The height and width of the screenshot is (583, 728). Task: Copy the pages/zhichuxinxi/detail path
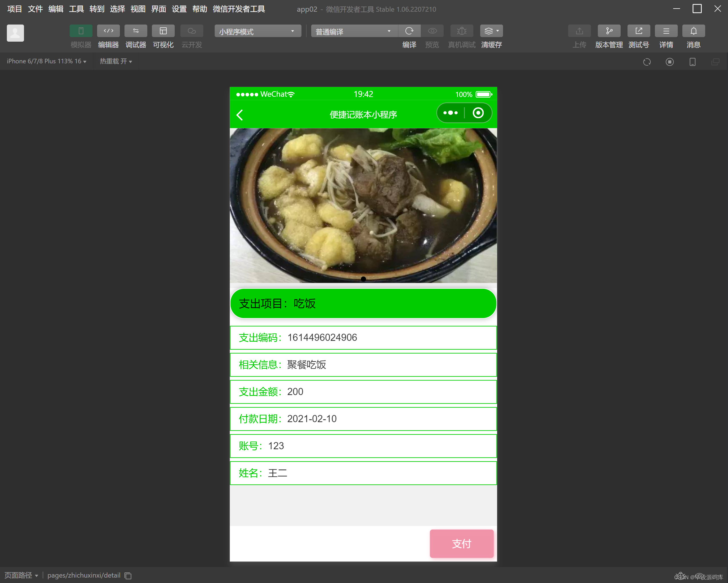click(128, 576)
